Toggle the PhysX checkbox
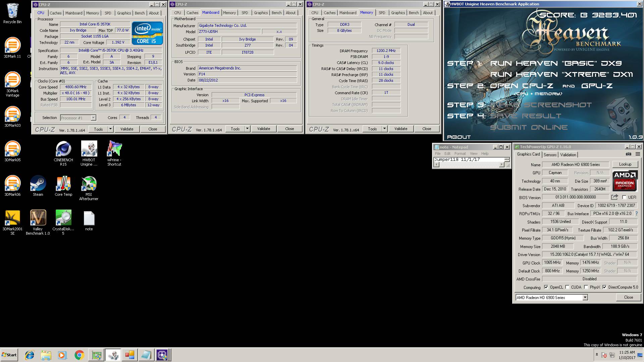This screenshot has width=644, height=362. tap(586, 287)
